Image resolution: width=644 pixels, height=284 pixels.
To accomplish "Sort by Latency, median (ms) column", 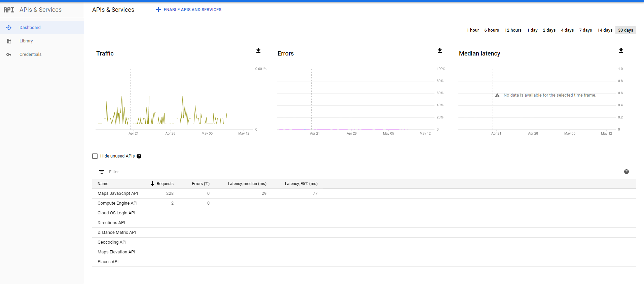I will tap(247, 184).
